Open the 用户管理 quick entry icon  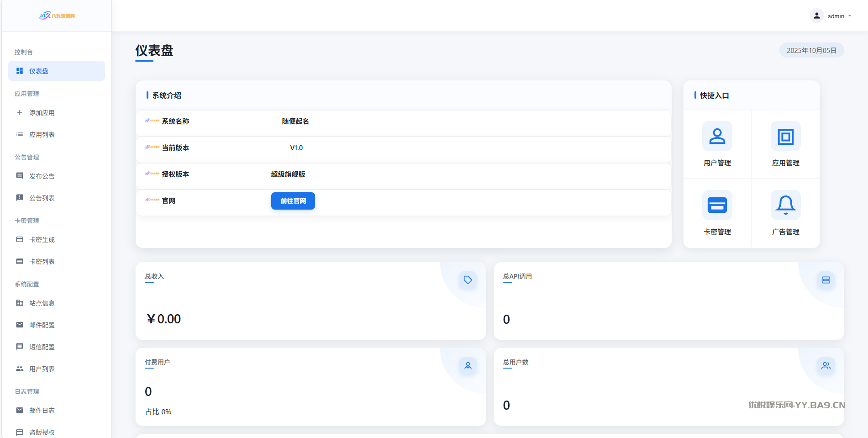(717, 136)
